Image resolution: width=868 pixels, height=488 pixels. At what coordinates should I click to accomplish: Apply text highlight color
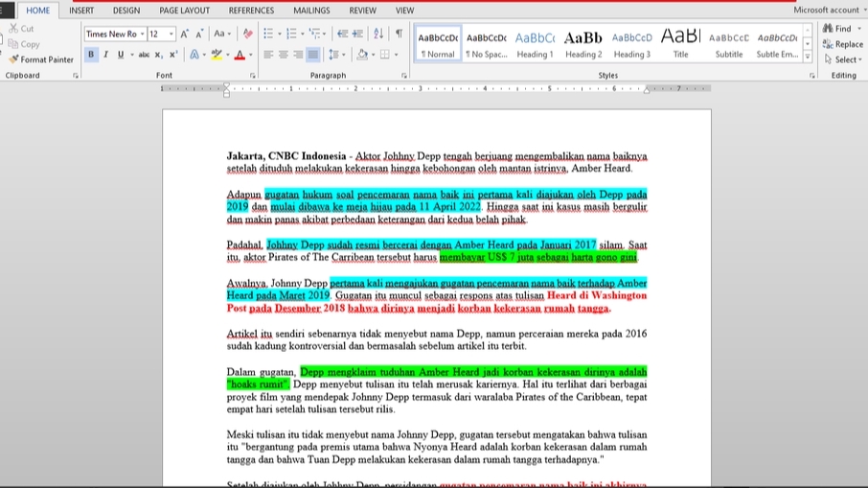217,55
